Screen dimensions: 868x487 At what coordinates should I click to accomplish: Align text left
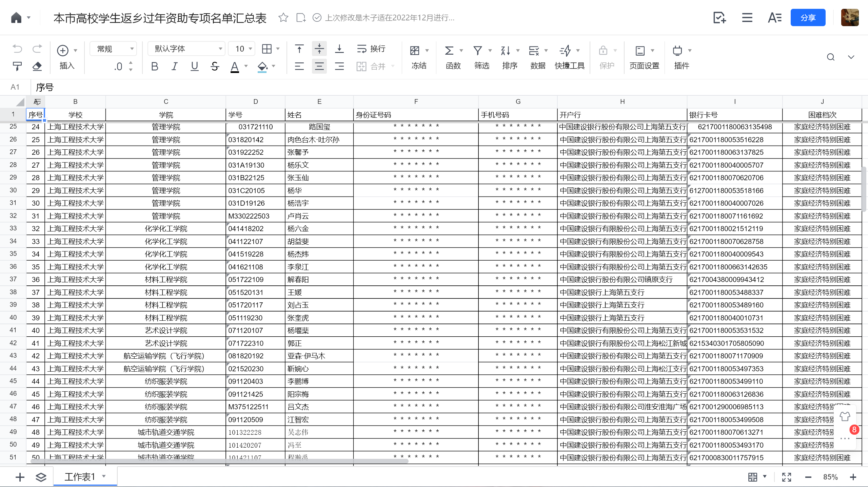click(x=299, y=66)
